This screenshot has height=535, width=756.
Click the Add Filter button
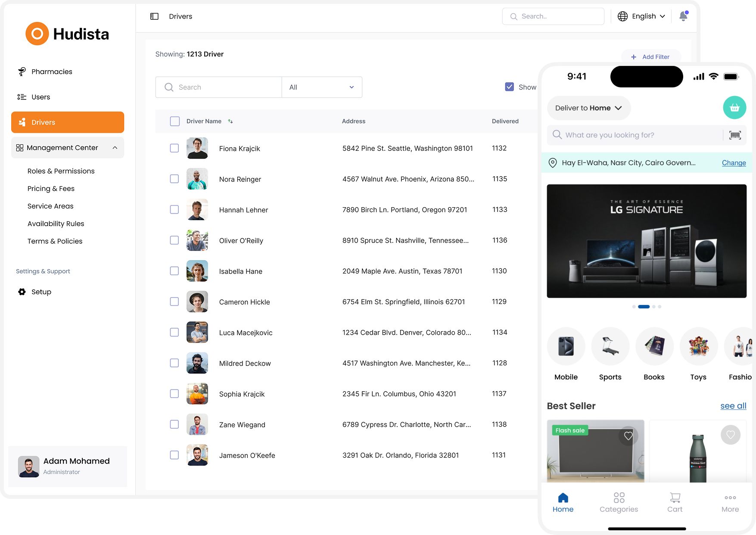click(650, 57)
